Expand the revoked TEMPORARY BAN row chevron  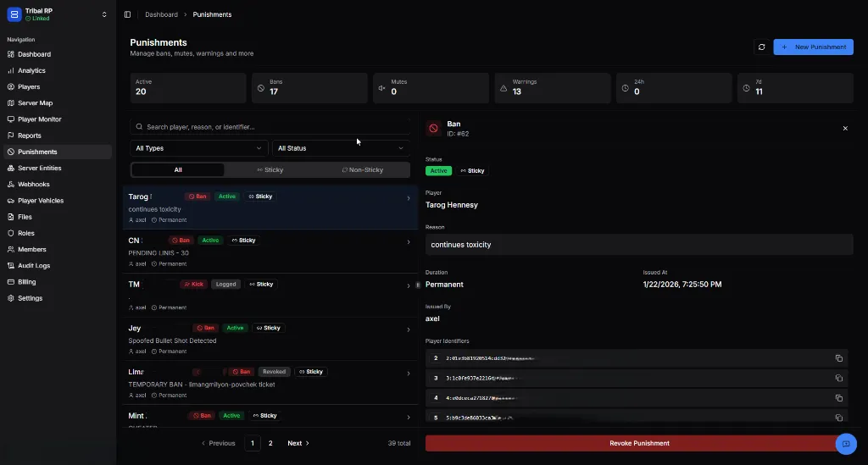(409, 374)
